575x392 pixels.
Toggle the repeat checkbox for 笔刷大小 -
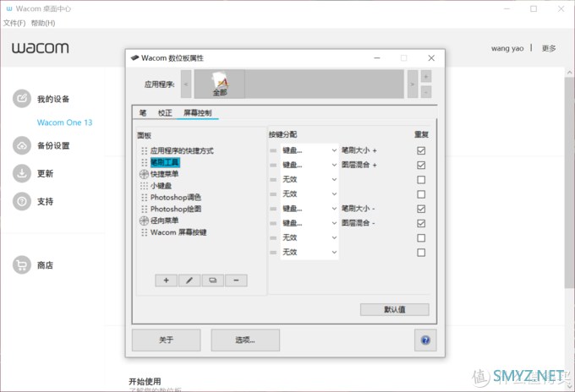421,209
